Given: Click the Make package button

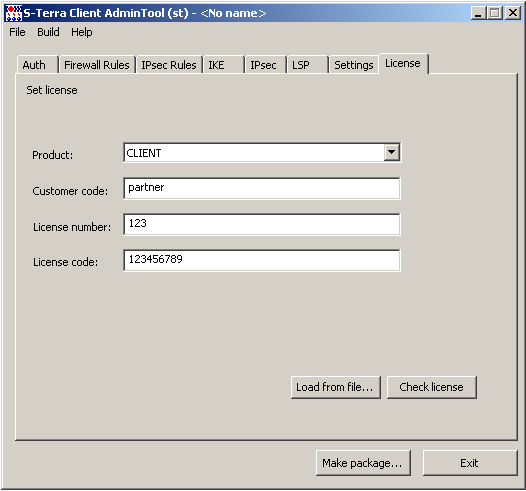Looking at the screenshot, I should point(363,463).
